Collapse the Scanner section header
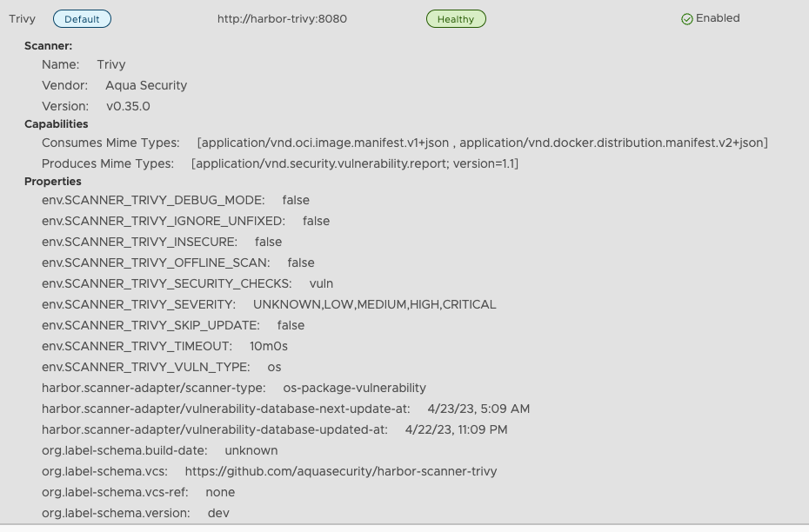 click(50, 45)
